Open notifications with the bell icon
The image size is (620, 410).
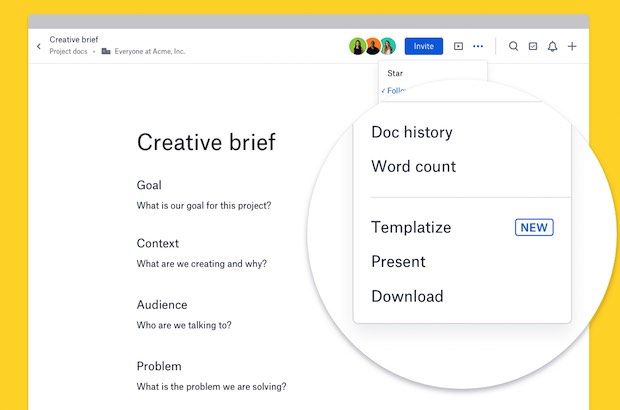552,47
